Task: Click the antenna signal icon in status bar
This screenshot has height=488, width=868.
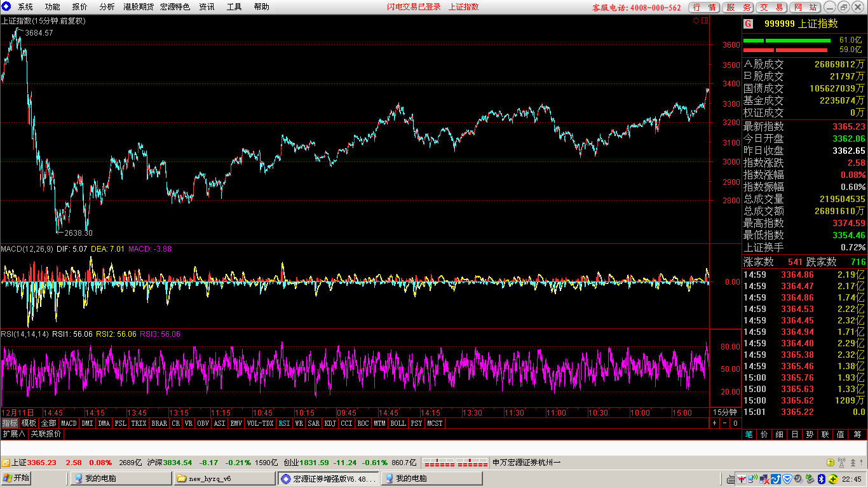Action: [x=841, y=463]
